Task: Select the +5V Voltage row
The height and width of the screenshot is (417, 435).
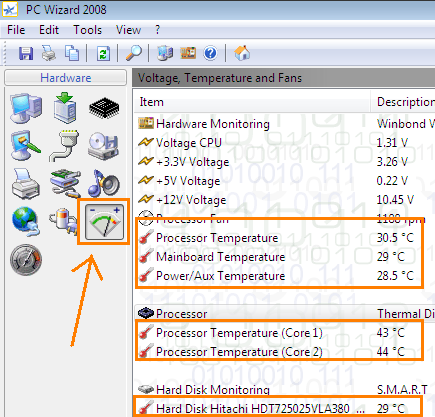Action: coord(285,181)
